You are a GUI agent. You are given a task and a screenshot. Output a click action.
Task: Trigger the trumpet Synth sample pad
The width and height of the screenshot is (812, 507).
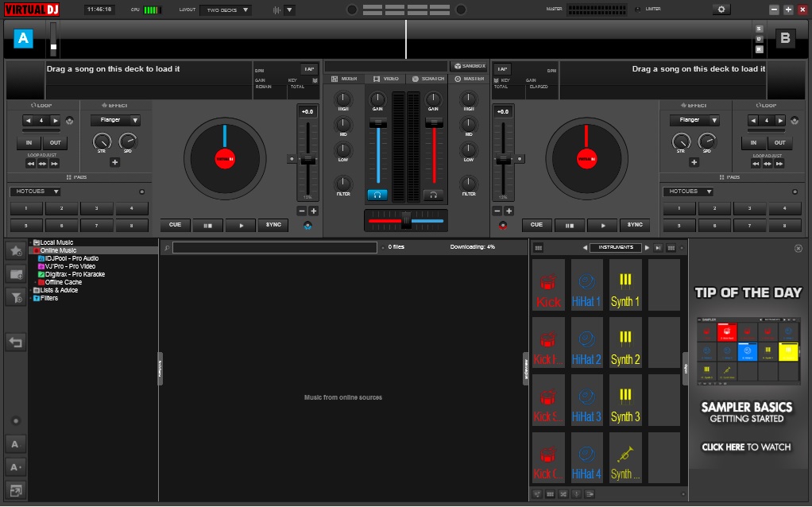tap(625, 458)
